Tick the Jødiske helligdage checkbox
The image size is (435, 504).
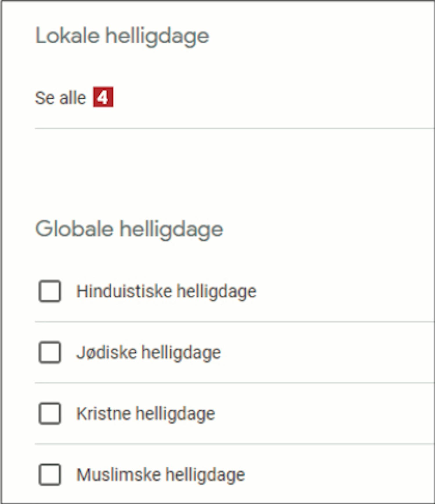tap(50, 352)
